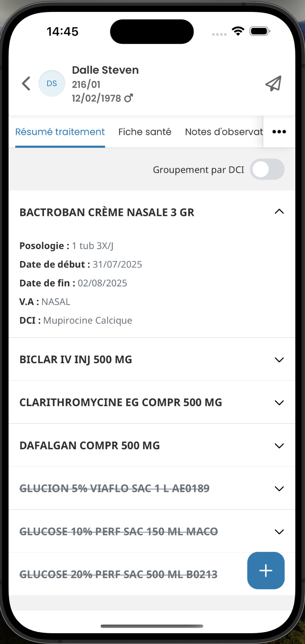Tap the DS patient avatar
The width and height of the screenshot is (305, 644).
tap(52, 84)
